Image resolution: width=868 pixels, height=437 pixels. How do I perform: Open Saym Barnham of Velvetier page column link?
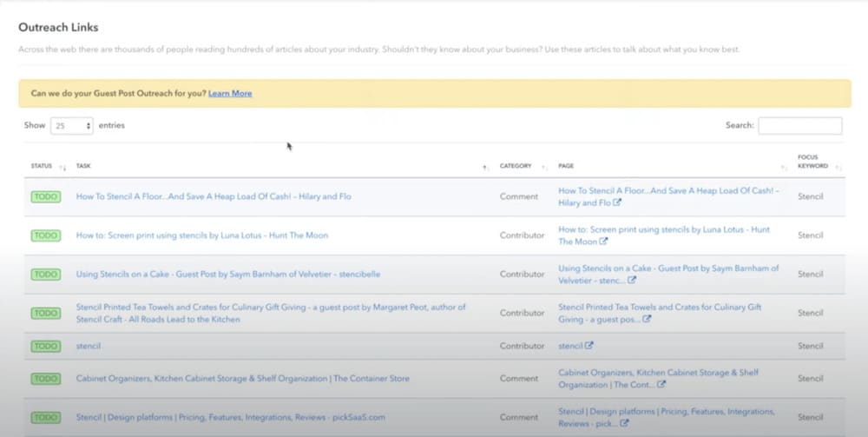pyautogui.click(x=668, y=275)
